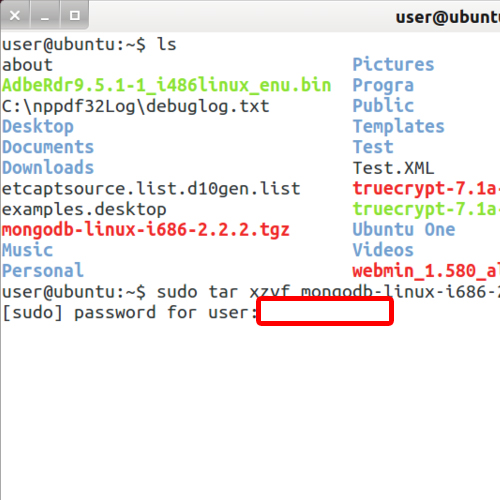This screenshot has height=500, width=500.
Task: Click the C:\nppdf32Log\debuglog.txt entry
Action: (x=136, y=107)
